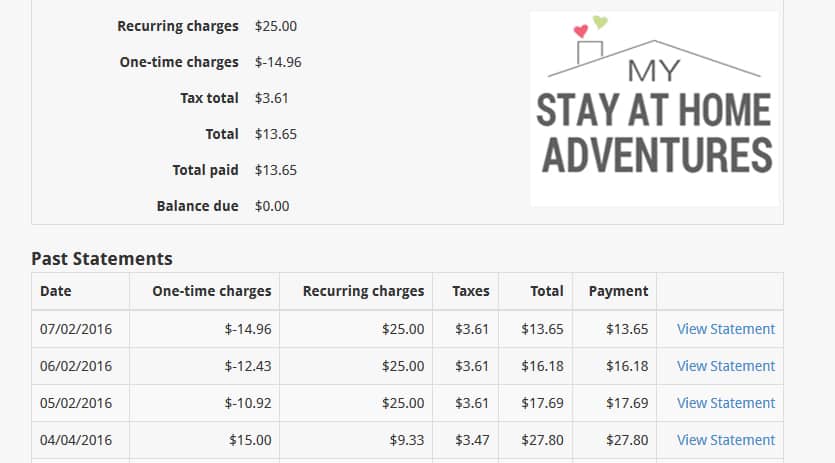Open View Statement for 06/02/2016
835x463 pixels.
coord(726,366)
